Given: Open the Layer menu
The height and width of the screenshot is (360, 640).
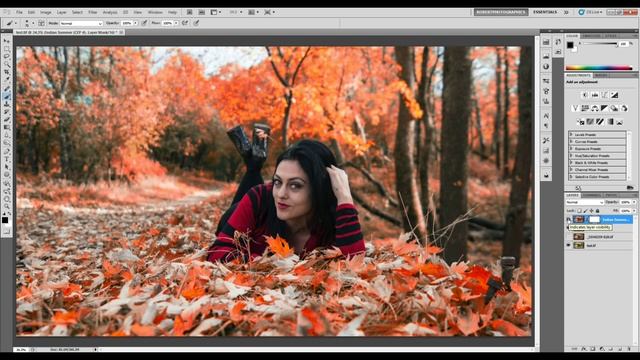Looking at the screenshot, I should pos(62,13).
